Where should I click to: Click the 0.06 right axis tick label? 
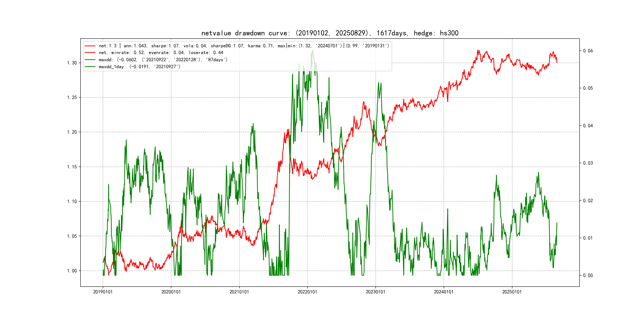588,51
